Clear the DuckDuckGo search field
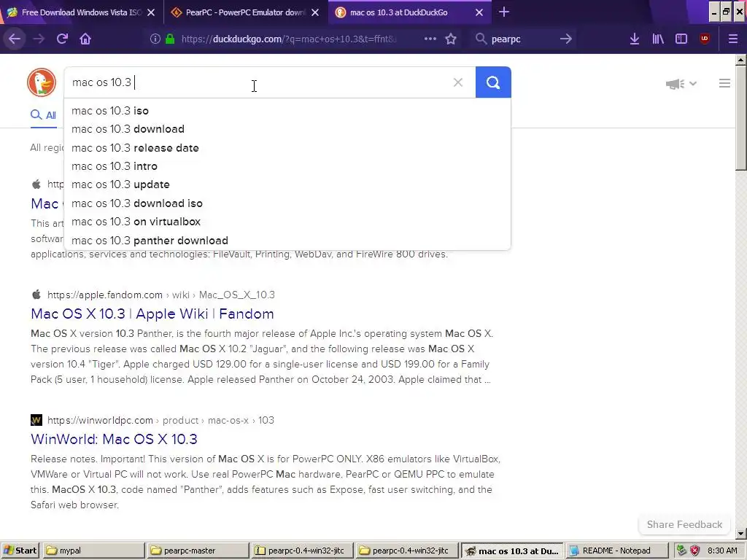Screen dimensions: 747x560 [x=458, y=82]
